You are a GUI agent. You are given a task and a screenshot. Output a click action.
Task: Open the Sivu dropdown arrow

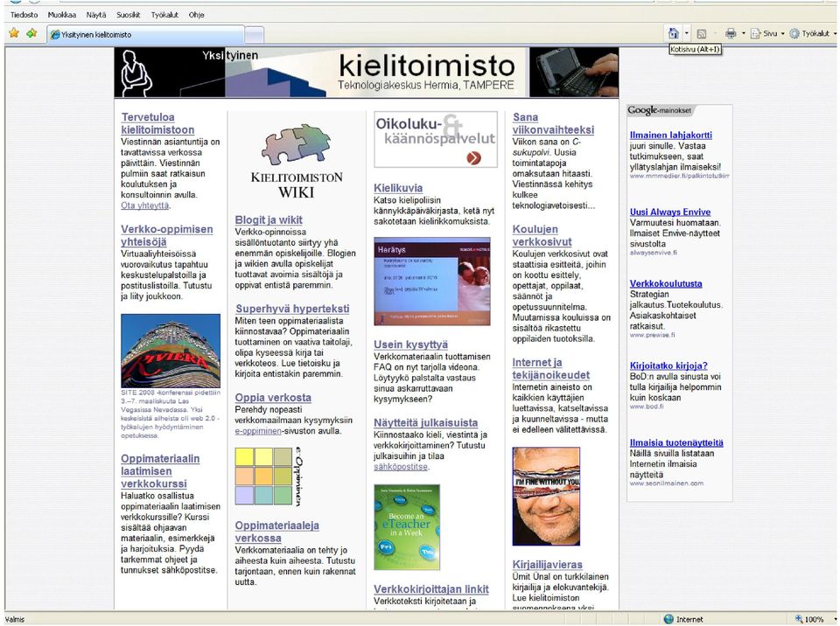(x=782, y=34)
